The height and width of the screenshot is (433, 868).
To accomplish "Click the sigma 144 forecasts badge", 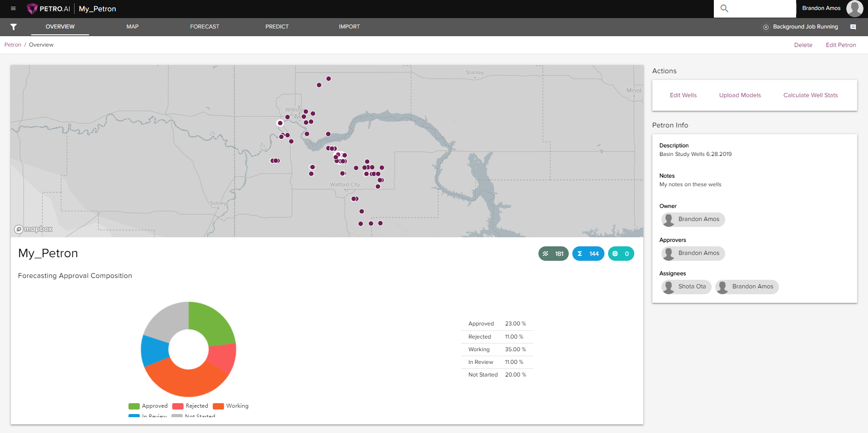I will (588, 254).
